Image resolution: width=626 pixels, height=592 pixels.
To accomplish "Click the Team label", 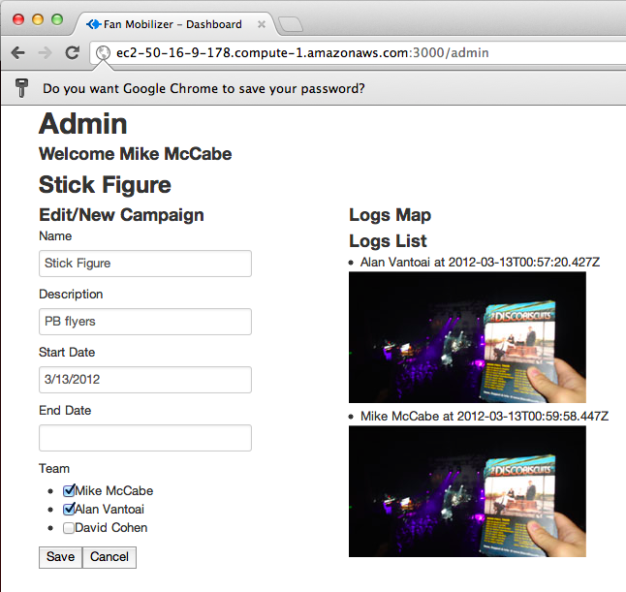I will click(54, 468).
